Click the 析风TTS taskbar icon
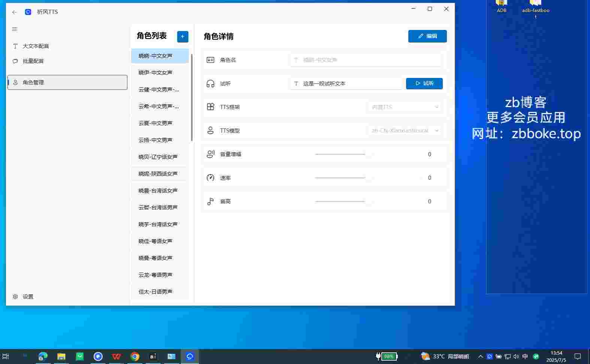590x364 pixels. tap(190, 356)
